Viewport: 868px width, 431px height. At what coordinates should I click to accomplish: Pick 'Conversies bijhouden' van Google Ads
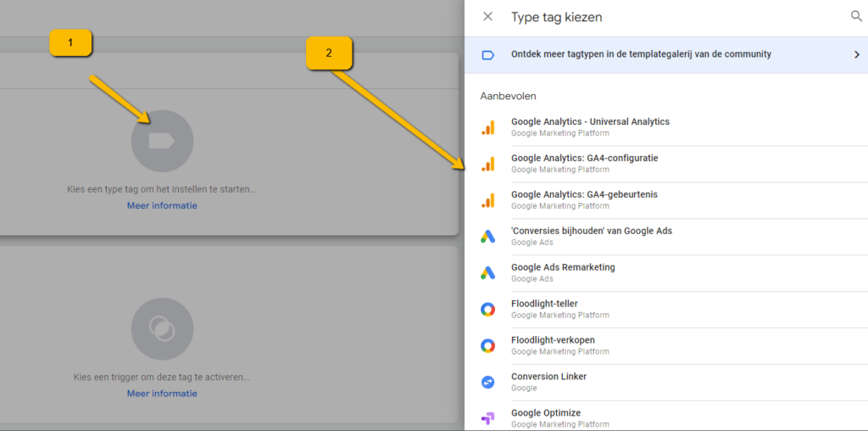[666, 237]
